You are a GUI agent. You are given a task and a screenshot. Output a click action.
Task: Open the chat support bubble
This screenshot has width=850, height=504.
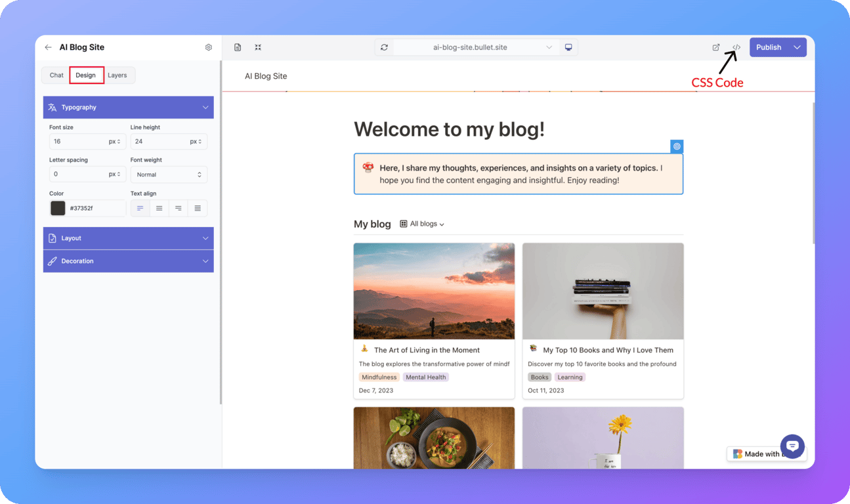[792, 446]
